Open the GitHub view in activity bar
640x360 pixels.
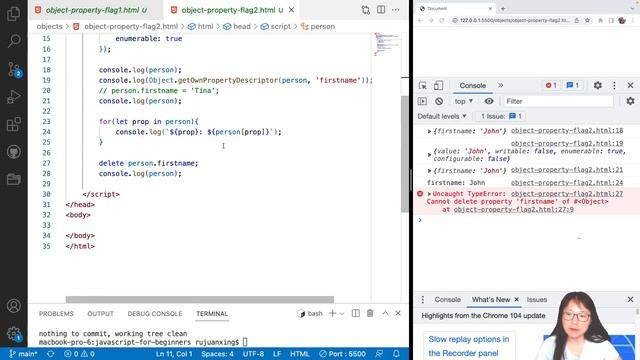(13, 152)
